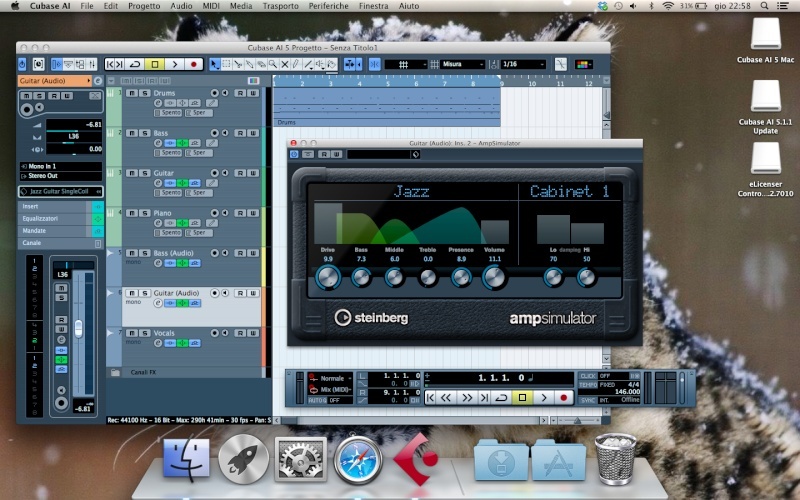Select the Zoom magnifier tool
The image size is (800, 500).
273,64
